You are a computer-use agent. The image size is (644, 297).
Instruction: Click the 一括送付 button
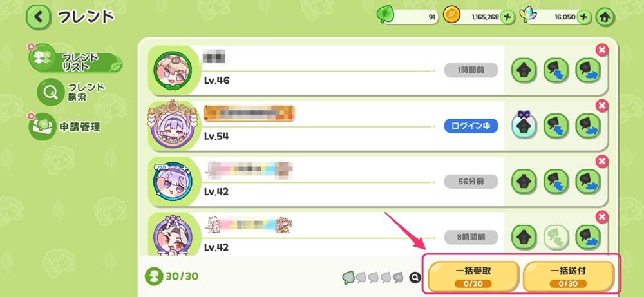click(568, 276)
